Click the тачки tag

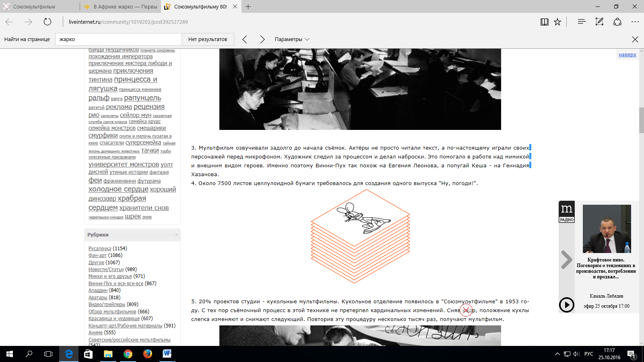(x=150, y=150)
